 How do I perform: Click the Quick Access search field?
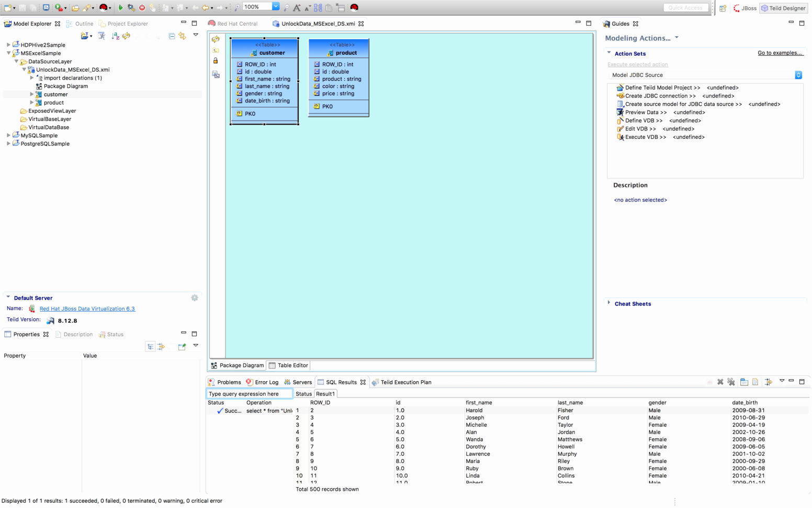click(x=686, y=8)
